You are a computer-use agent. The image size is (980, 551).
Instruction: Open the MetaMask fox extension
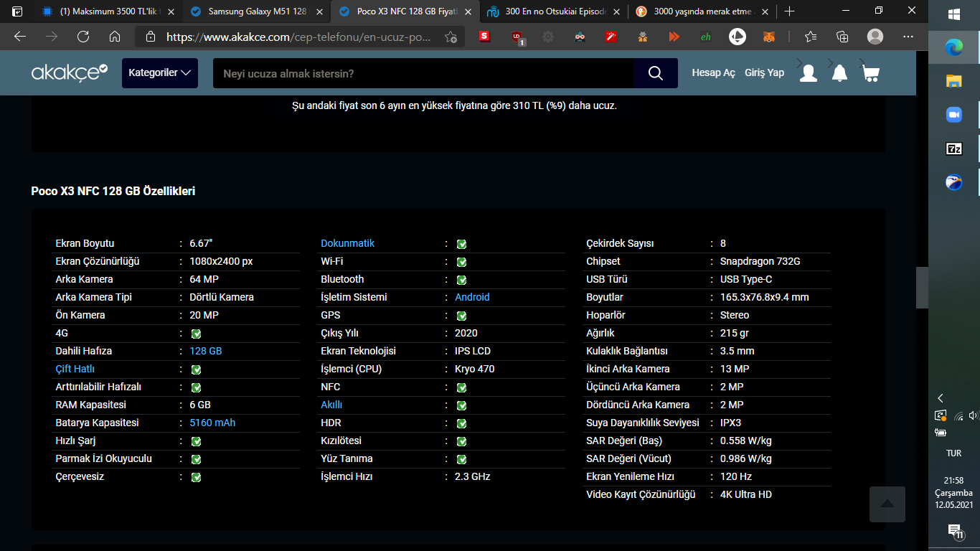tap(768, 37)
